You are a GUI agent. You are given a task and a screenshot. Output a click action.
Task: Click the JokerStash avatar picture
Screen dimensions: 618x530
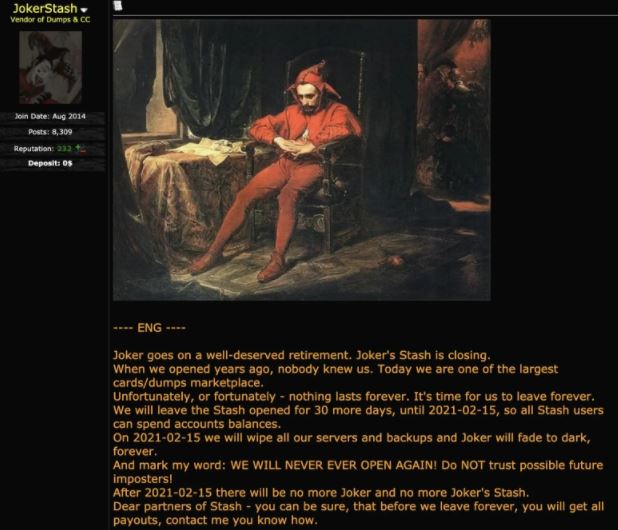(x=50, y=67)
